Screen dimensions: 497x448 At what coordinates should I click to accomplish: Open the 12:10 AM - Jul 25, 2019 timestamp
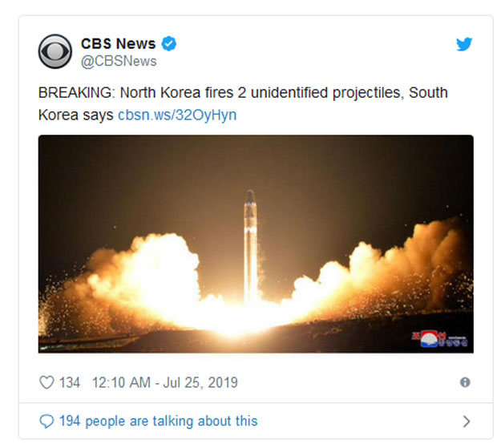(165, 382)
